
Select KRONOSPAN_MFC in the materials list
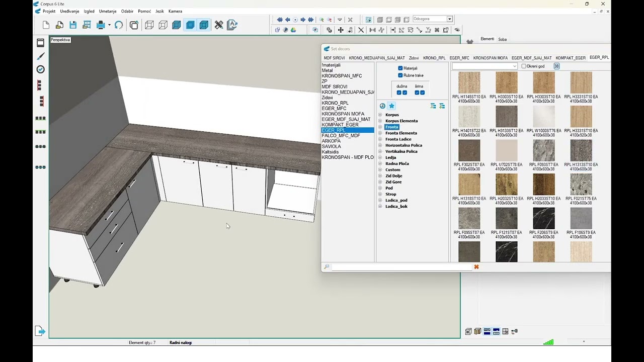pyautogui.click(x=342, y=76)
